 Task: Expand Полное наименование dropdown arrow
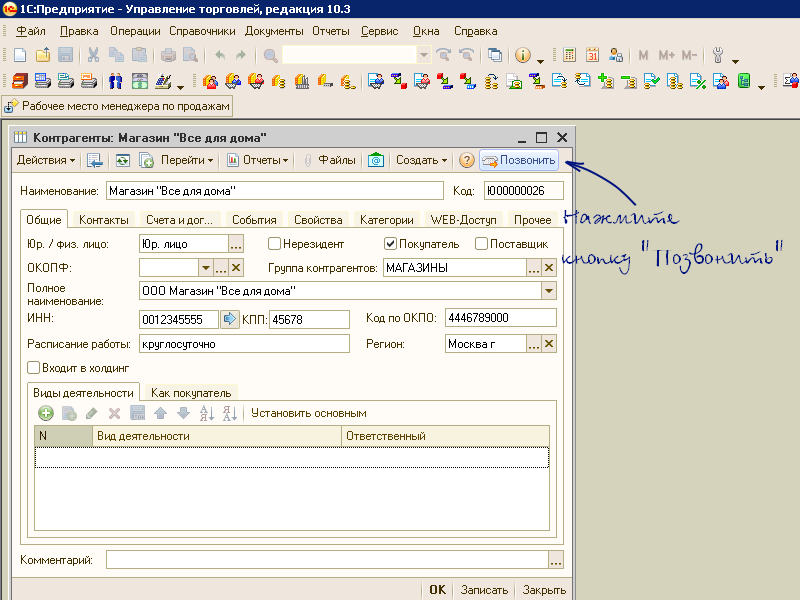coord(549,291)
